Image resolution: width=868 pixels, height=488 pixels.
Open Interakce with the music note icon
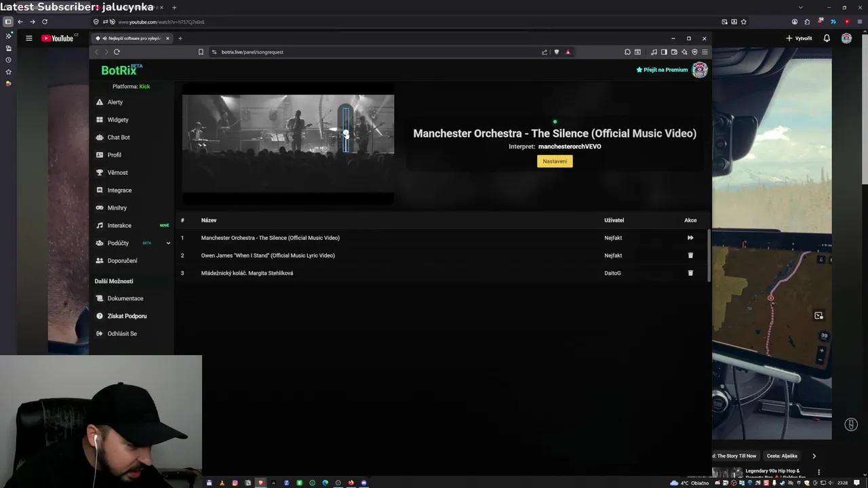(x=119, y=226)
